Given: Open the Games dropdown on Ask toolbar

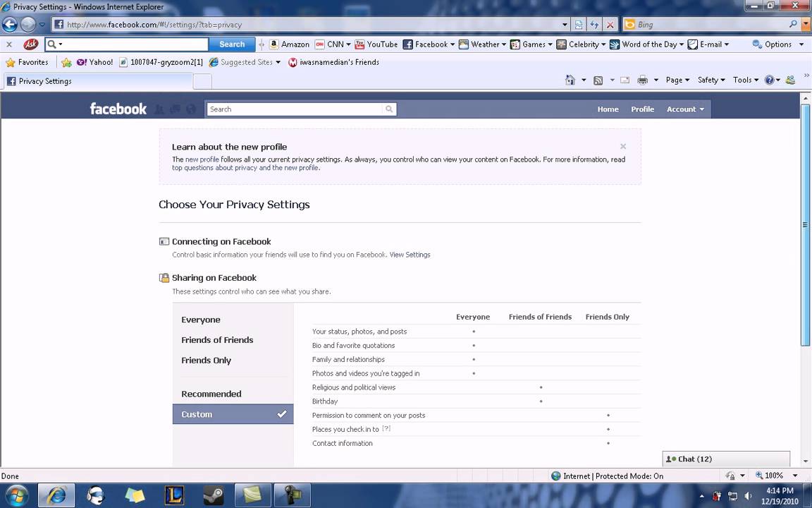Looking at the screenshot, I should click(550, 44).
